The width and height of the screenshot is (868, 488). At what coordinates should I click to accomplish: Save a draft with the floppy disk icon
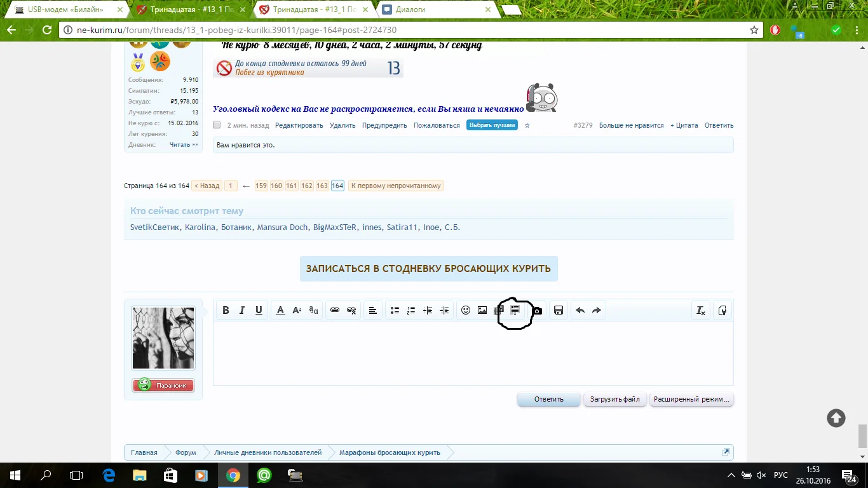(x=559, y=310)
